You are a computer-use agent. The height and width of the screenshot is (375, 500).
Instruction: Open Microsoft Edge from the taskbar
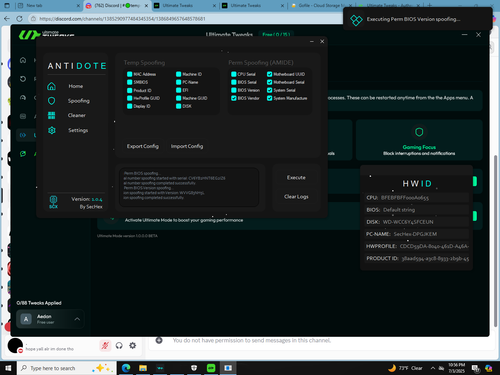tap(126, 368)
